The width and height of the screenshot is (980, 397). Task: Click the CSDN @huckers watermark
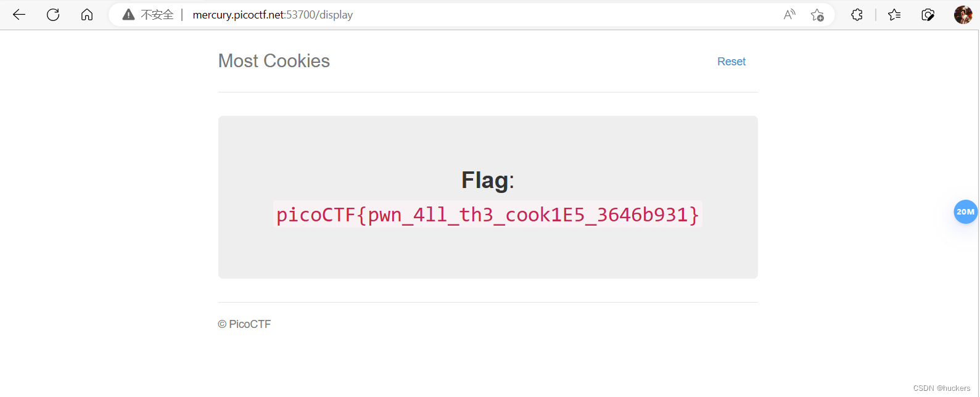tap(942, 388)
